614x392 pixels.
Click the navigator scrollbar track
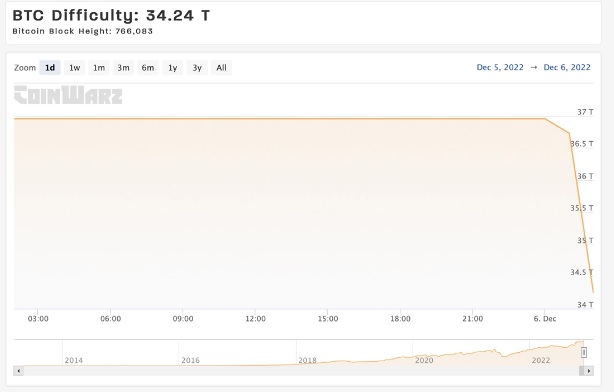pos(301,370)
